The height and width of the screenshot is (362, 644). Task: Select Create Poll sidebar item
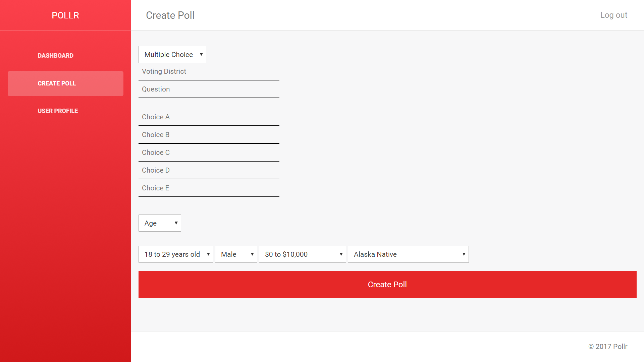[65, 83]
